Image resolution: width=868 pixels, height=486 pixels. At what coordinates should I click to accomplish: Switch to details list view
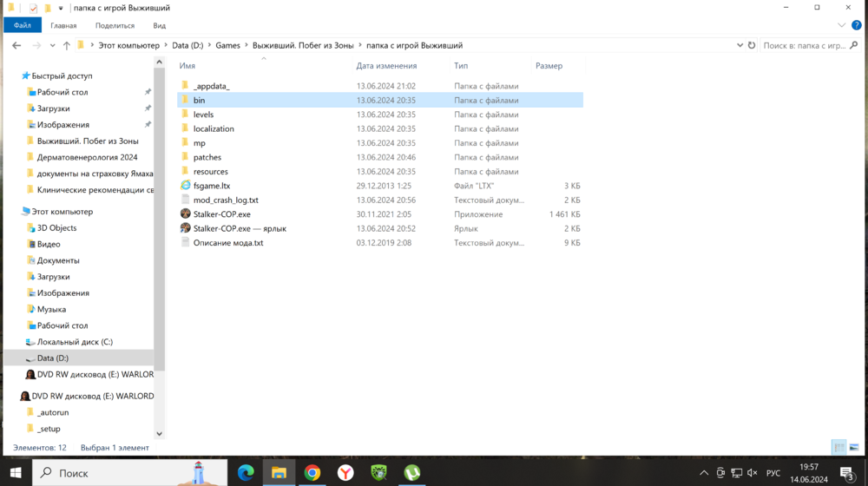click(838, 448)
